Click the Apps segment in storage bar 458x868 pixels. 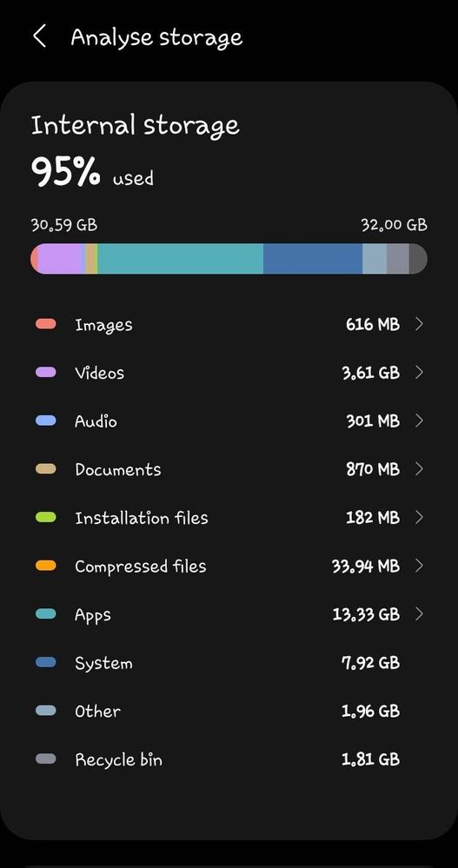pos(181,259)
